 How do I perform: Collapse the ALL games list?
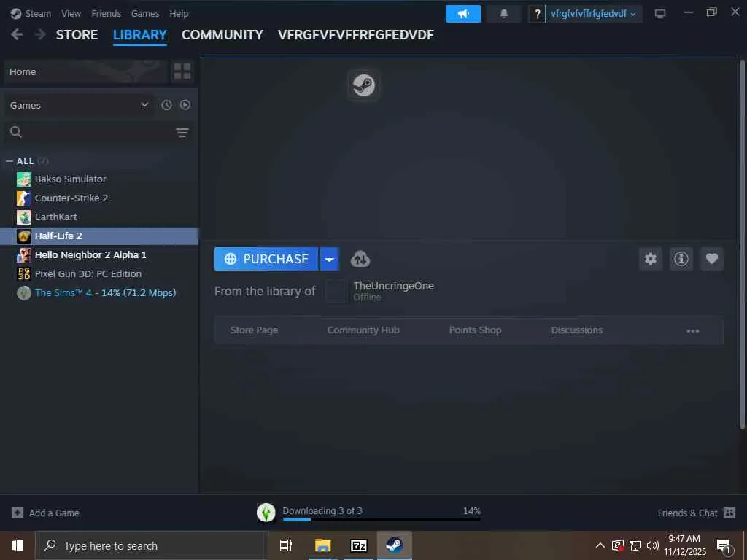click(x=9, y=161)
